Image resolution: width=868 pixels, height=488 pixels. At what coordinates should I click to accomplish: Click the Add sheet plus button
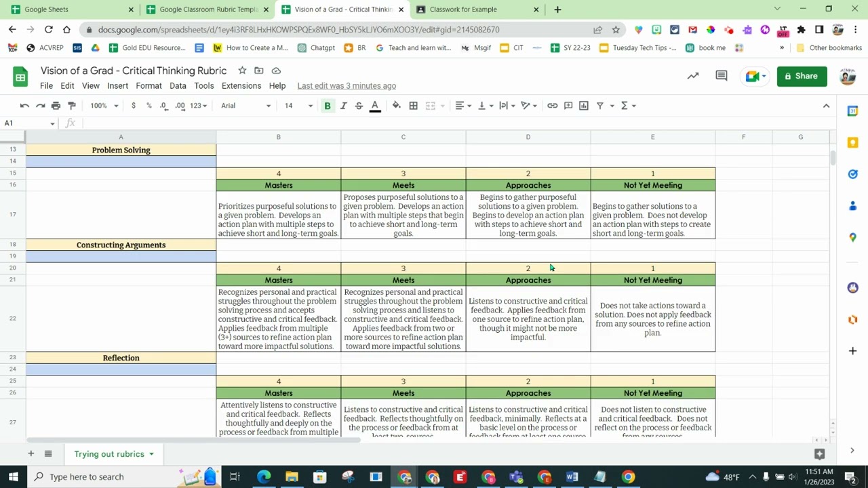tap(31, 453)
